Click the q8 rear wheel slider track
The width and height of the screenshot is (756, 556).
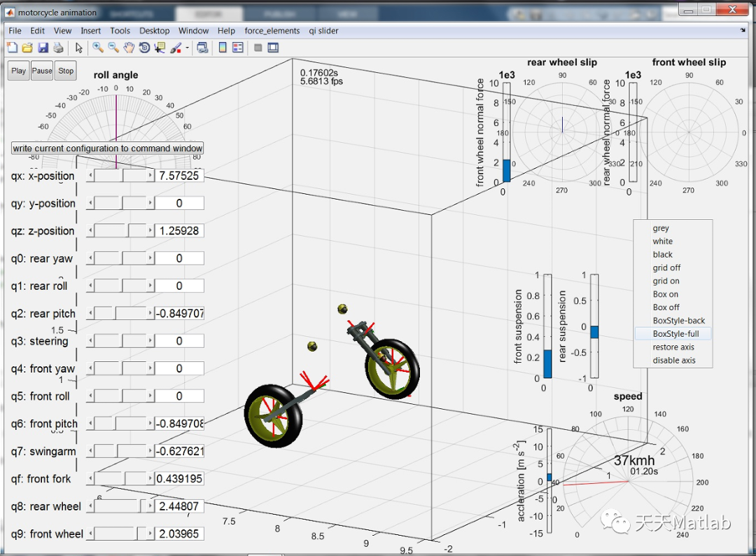[120, 506]
